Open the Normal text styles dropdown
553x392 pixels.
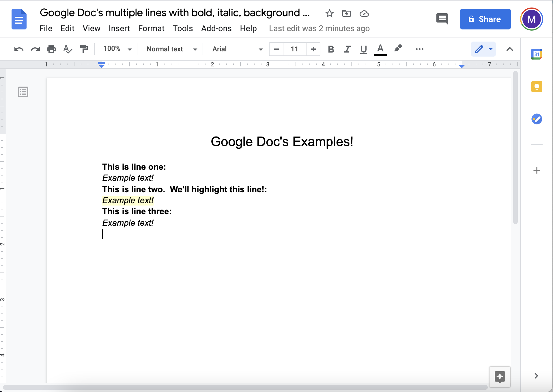point(171,49)
